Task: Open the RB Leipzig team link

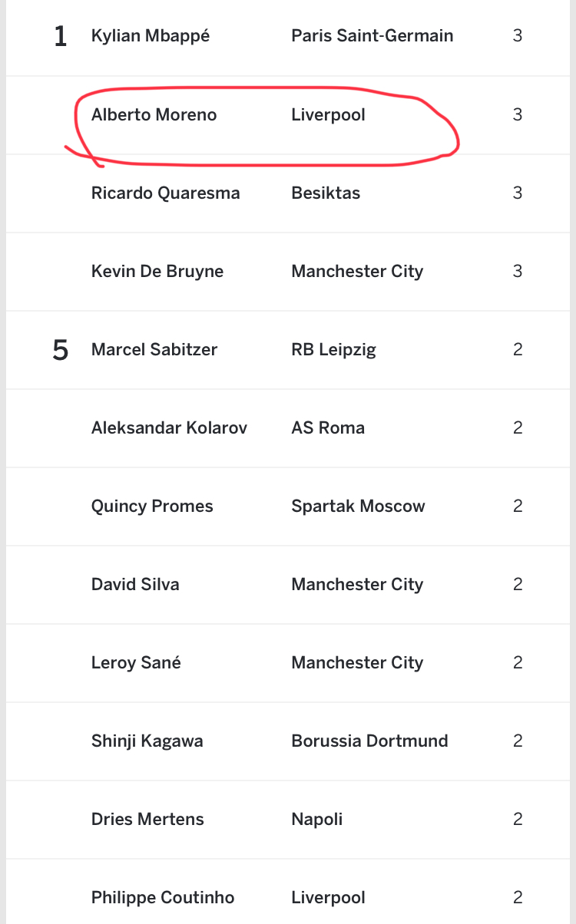Action: [x=333, y=350]
